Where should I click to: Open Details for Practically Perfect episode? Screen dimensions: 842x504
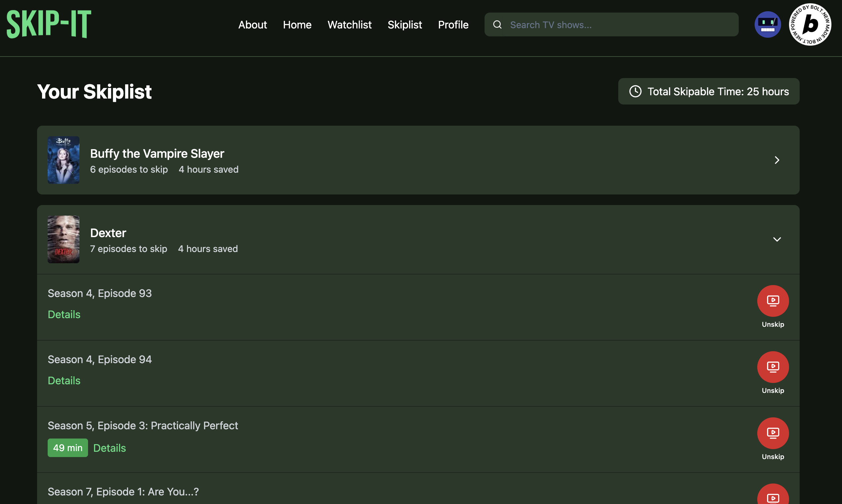click(x=110, y=448)
